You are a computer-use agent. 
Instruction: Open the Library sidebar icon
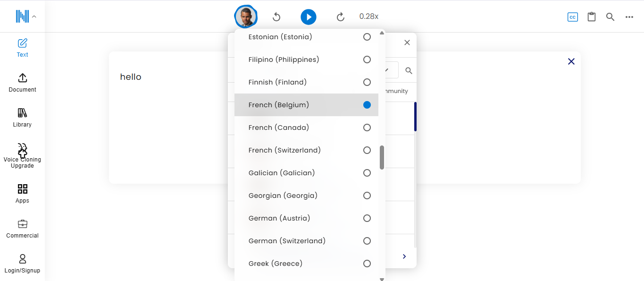[22, 117]
